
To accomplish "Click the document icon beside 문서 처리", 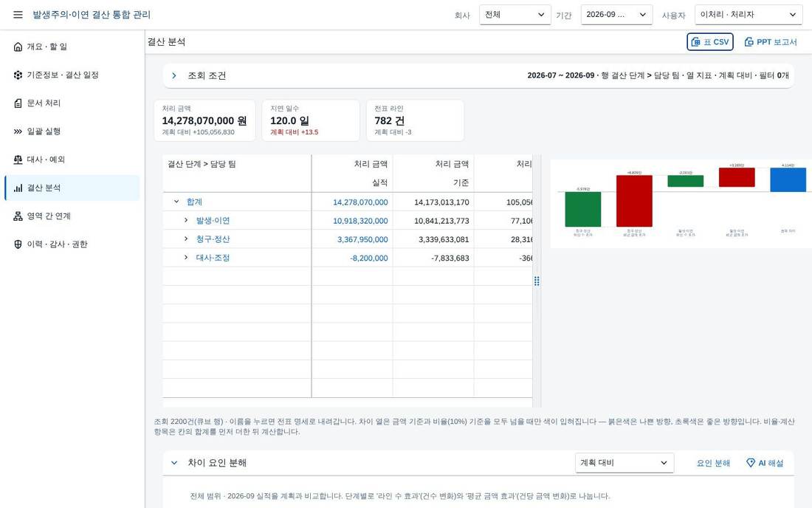I will [x=18, y=103].
